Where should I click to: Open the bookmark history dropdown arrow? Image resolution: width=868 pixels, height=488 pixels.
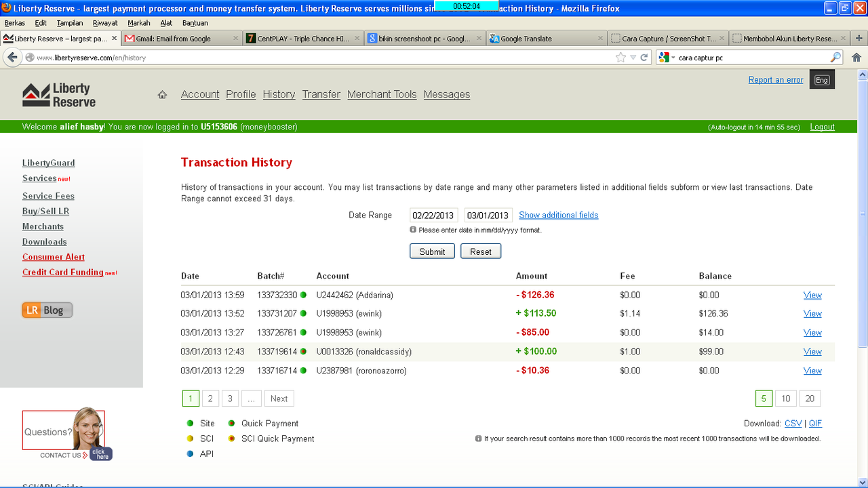pos(633,58)
